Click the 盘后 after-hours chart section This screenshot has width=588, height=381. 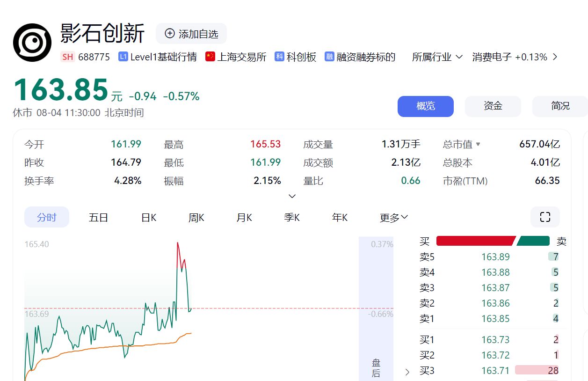[376, 367]
